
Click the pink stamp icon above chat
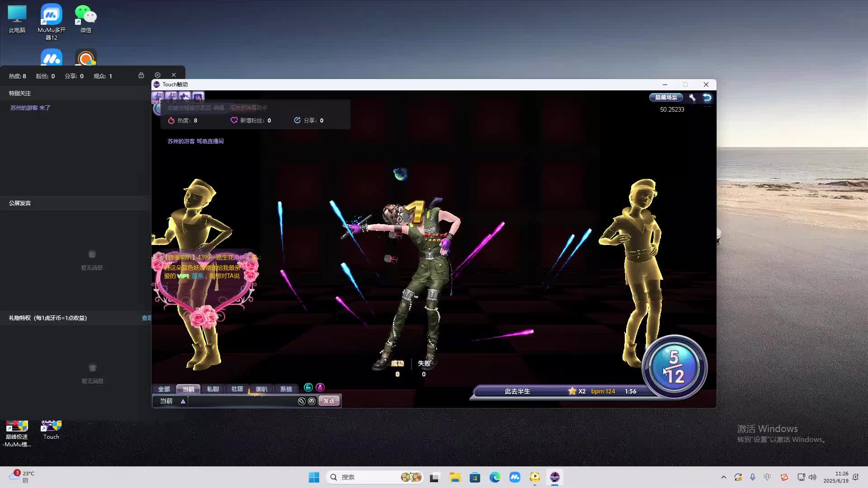point(320,387)
